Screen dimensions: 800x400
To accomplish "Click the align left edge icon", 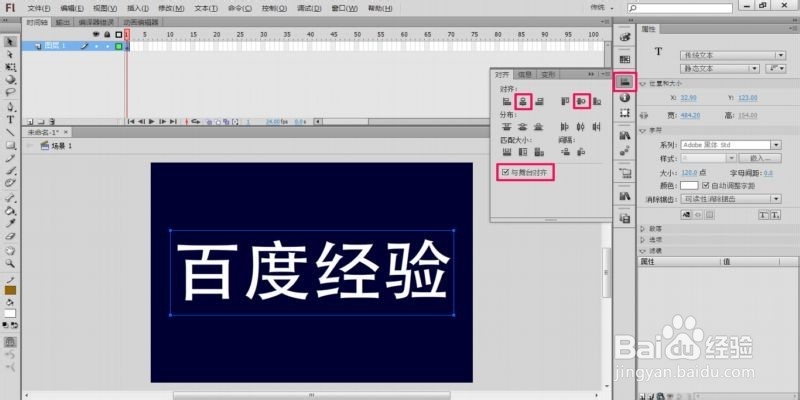I will pos(507,102).
